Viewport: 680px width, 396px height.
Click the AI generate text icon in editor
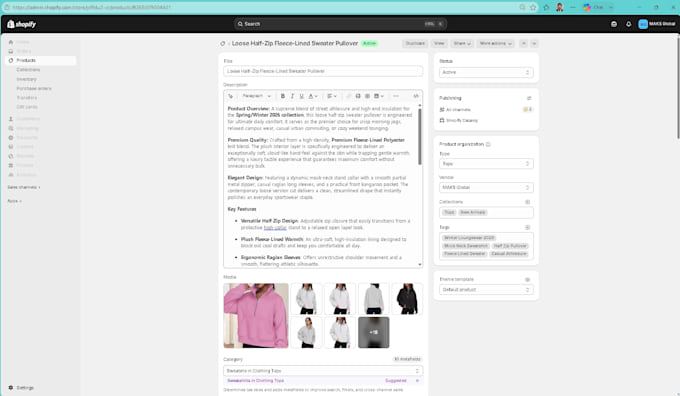(x=231, y=96)
